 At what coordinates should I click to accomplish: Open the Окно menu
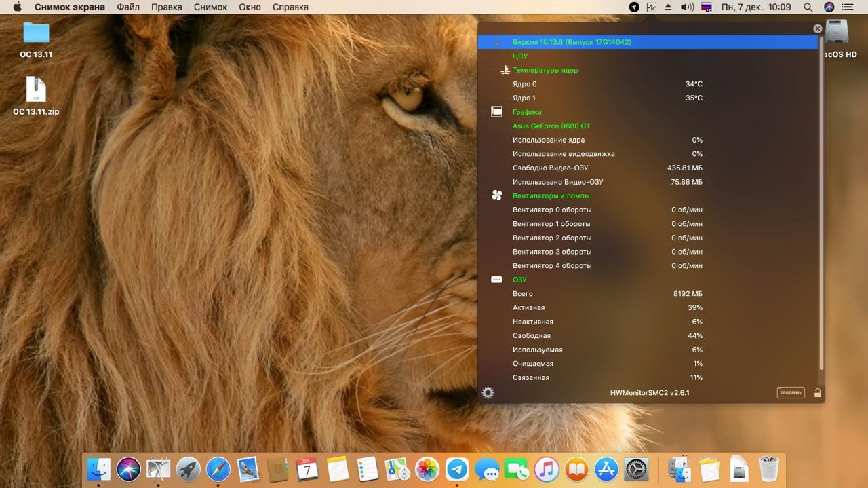(x=250, y=7)
